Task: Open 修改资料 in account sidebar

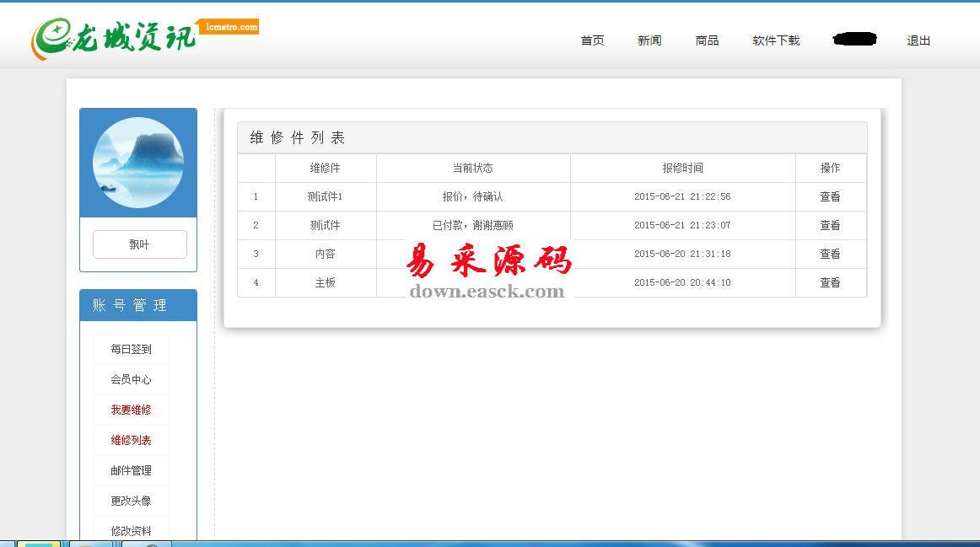Action: 131,530
